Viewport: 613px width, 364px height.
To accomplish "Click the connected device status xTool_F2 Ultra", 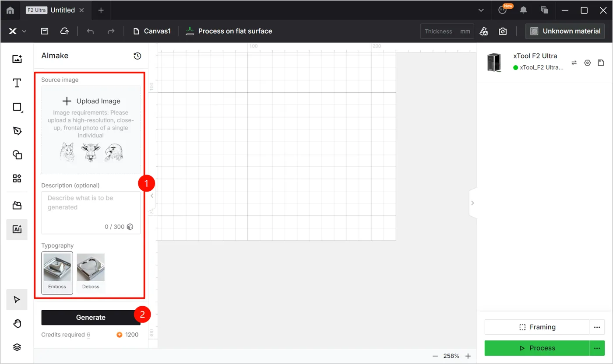I will (539, 67).
